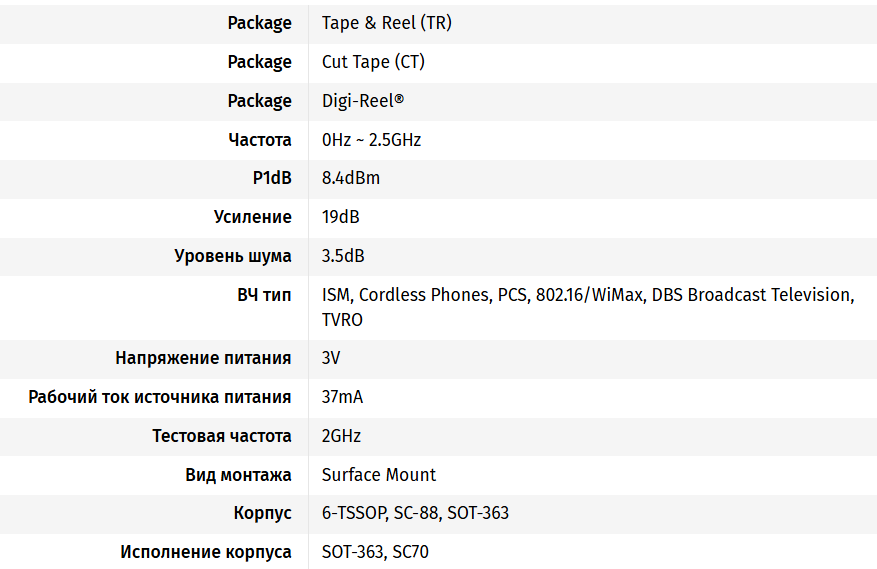Click the Усиление label

coord(252,217)
